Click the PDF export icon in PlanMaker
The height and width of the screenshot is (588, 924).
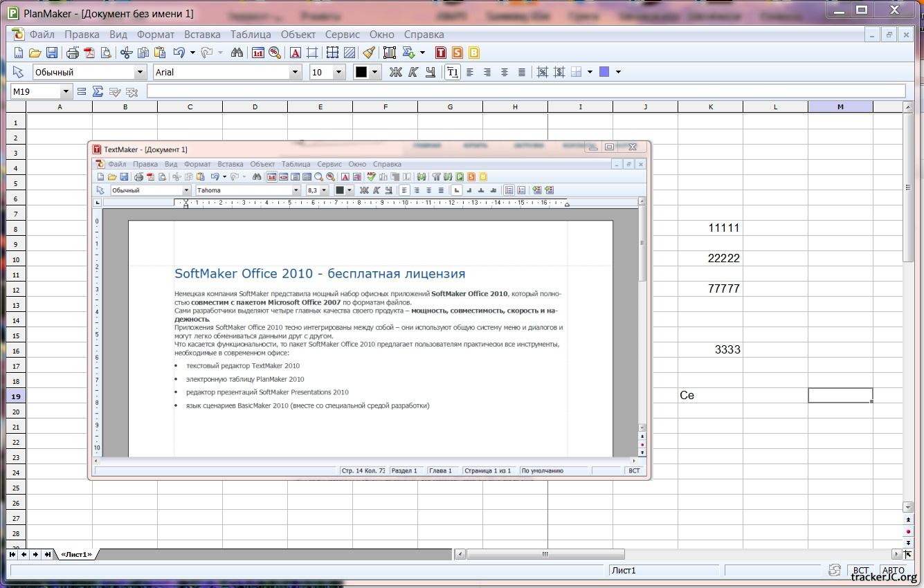(89, 53)
